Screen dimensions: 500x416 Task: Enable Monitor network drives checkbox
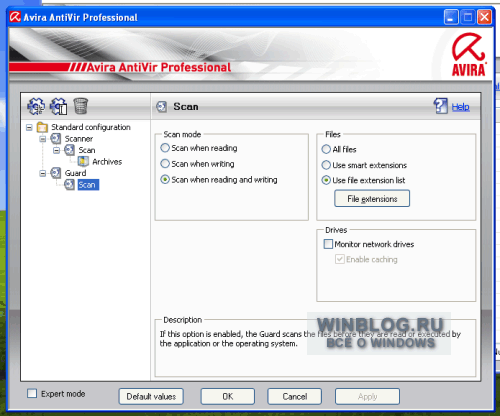(x=328, y=244)
